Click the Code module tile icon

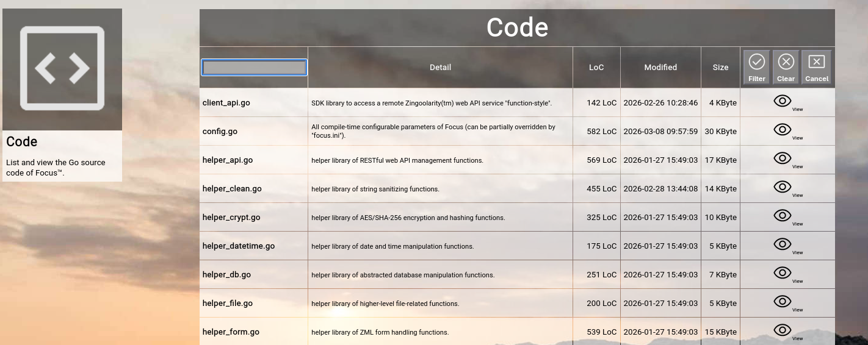(62, 69)
